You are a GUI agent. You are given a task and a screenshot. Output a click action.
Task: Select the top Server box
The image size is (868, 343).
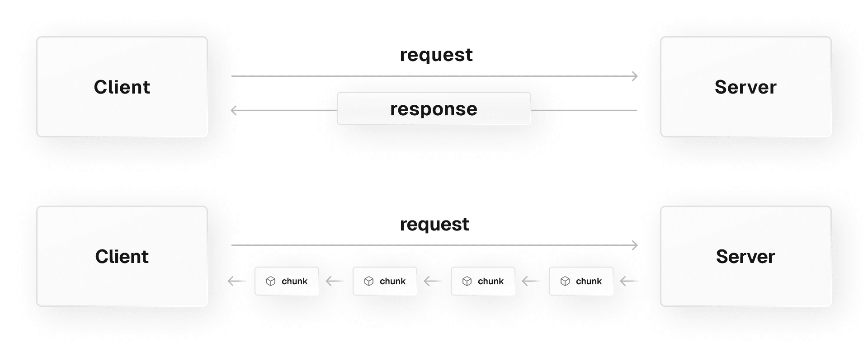tap(745, 87)
